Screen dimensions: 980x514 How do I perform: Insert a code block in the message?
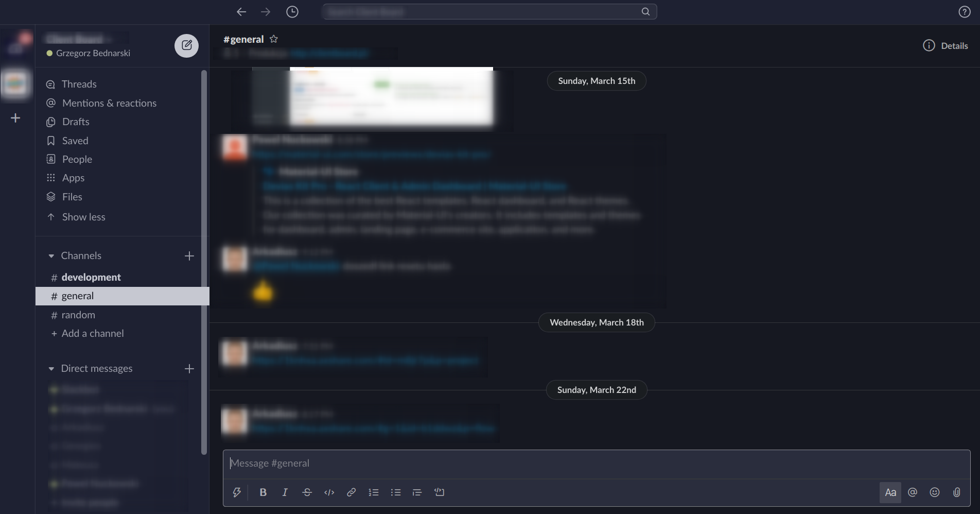point(329,492)
